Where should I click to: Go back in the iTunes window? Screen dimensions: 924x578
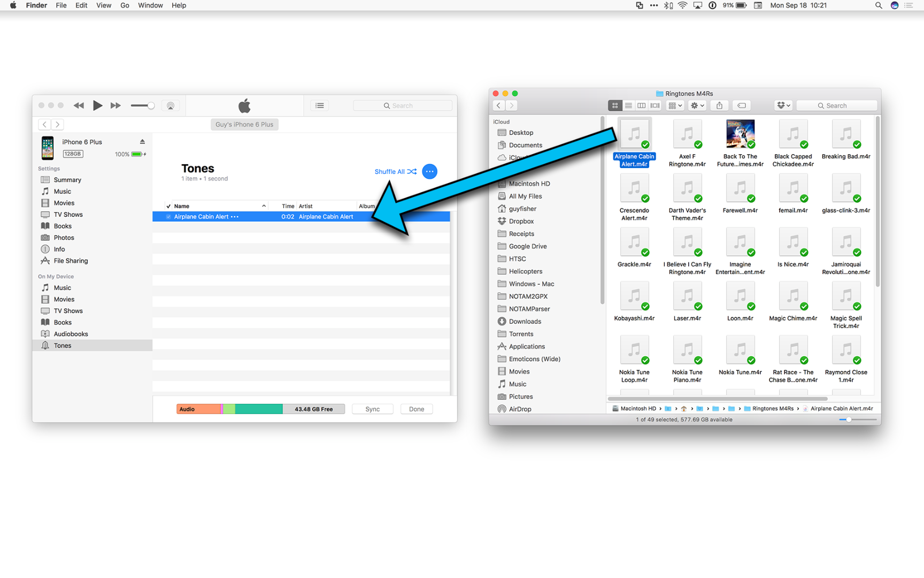pos(44,124)
